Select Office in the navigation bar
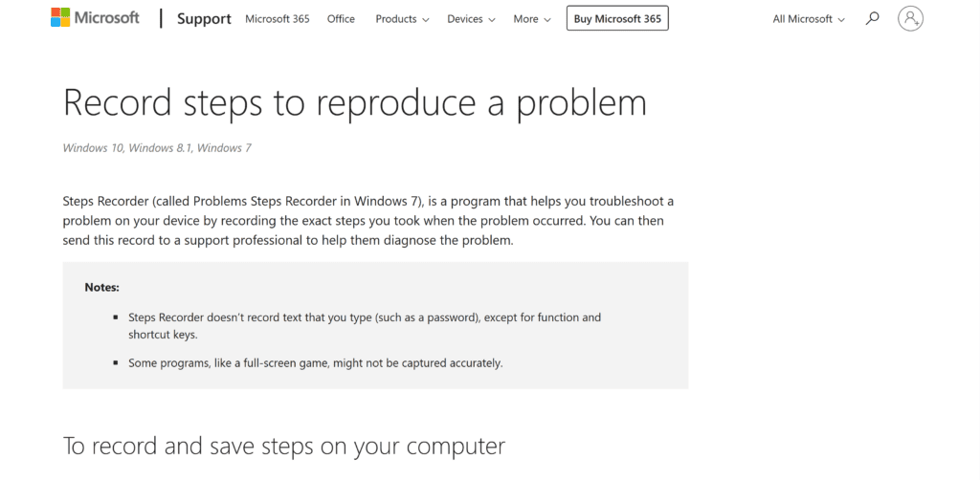Viewport: 980px width, 480px height. click(341, 19)
